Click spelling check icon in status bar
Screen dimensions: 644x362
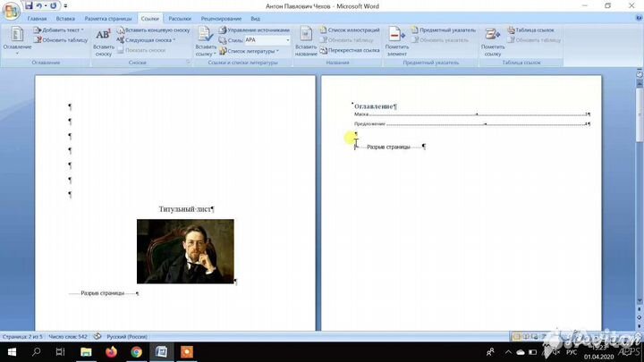97,337
